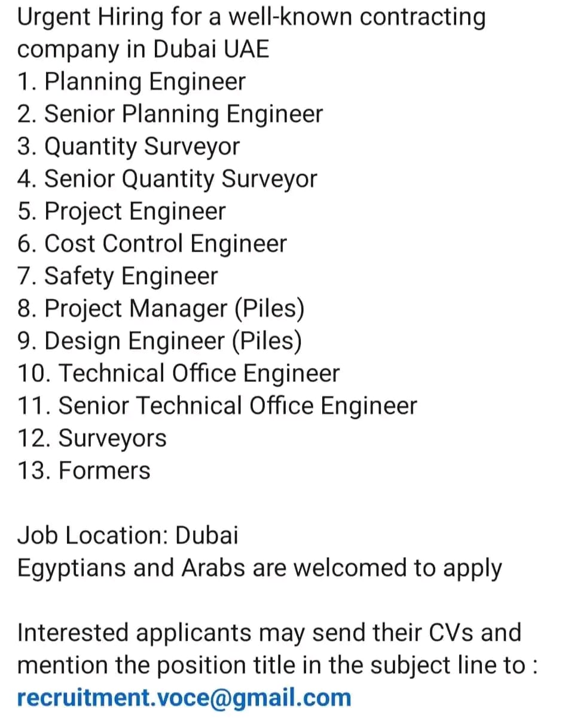Click the "Job Location: Dubai" line
This screenshot has width=565, height=728.
(127, 535)
